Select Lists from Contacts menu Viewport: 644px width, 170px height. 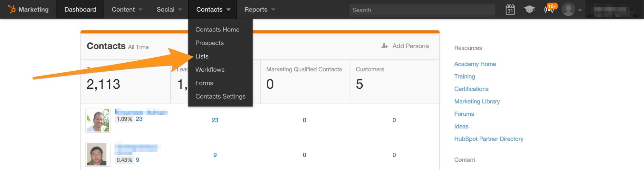click(x=202, y=56)
